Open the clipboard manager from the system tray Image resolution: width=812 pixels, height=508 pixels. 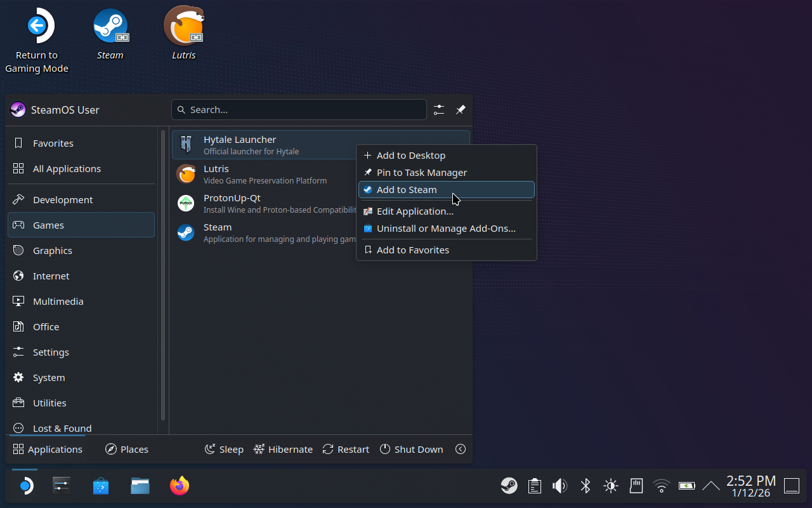(x=534, y=485)
